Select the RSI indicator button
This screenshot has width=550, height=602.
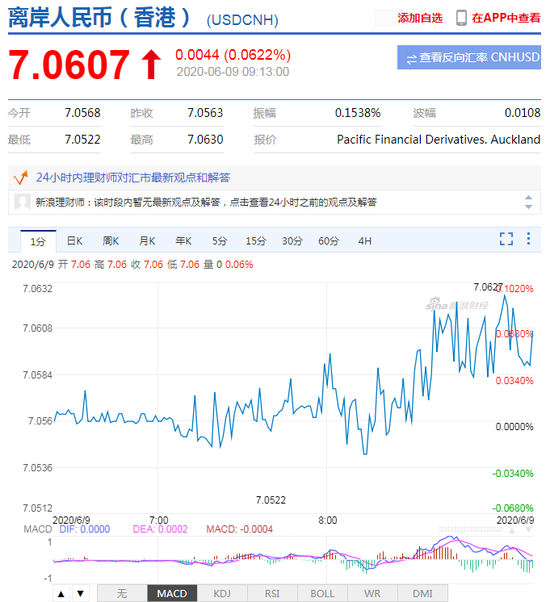coord(272,594)
